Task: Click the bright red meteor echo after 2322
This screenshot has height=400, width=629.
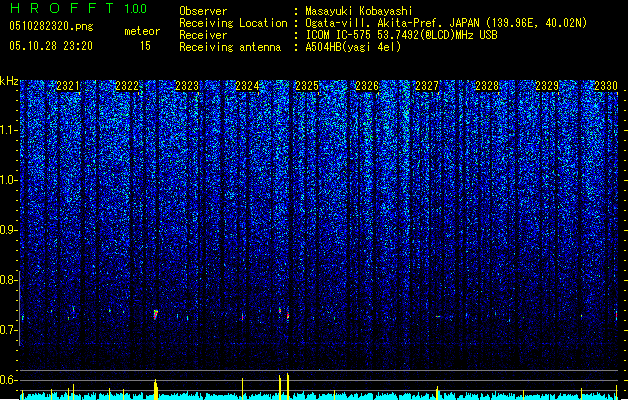Action: point(156,315)
